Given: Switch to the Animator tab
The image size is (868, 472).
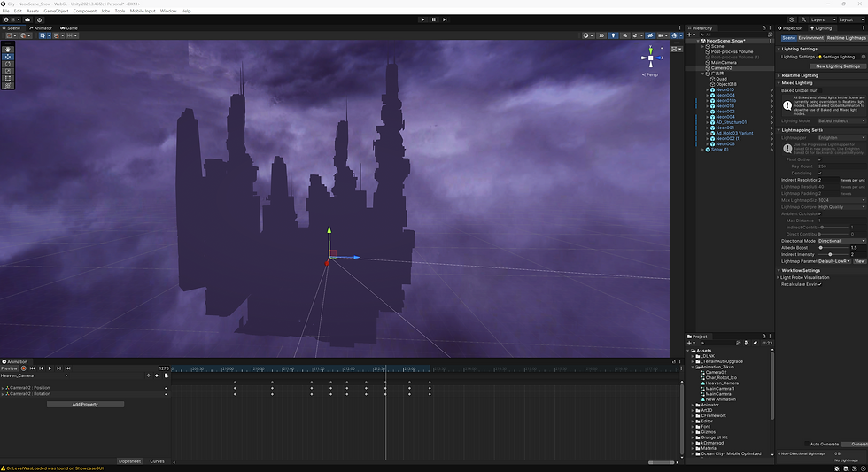Looking at the screenshot, I should coord(43,27).
